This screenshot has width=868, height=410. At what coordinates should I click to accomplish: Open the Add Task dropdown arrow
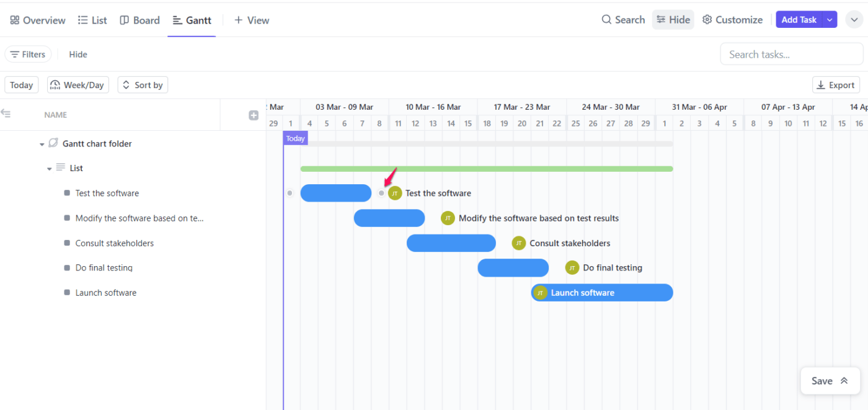point(830,20)
